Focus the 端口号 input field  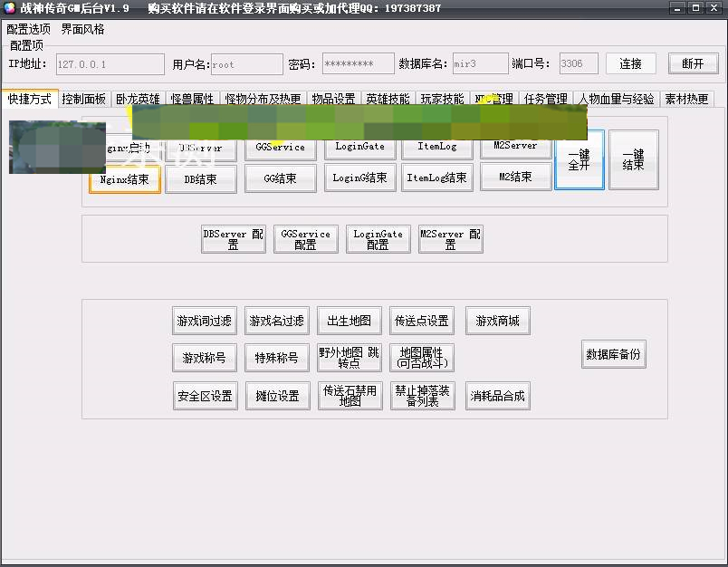(x=578, y=64)
